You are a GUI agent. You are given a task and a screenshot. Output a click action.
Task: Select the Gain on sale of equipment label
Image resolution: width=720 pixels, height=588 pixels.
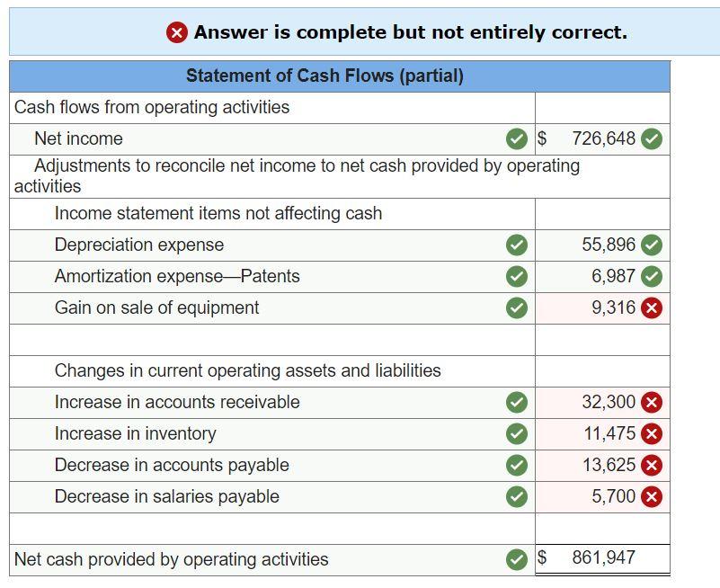[158, 308]
